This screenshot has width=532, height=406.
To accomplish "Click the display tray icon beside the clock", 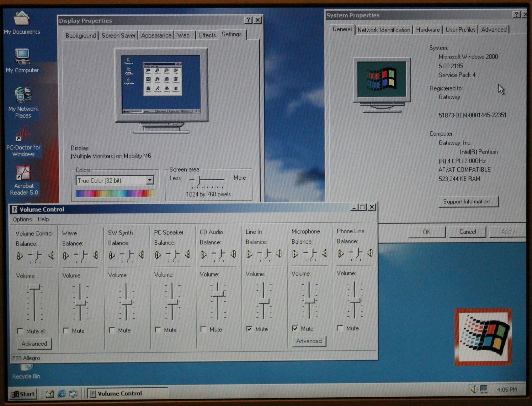I will coord(484,389).
